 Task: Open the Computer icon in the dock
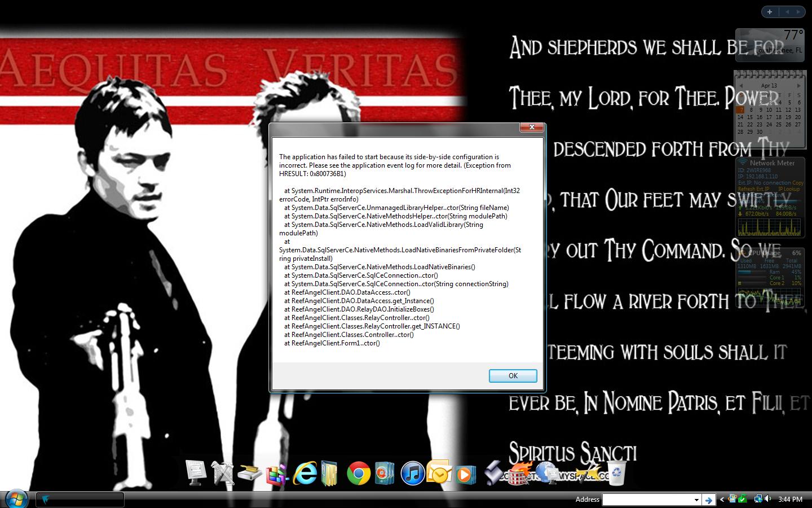(x=196, y=473)
